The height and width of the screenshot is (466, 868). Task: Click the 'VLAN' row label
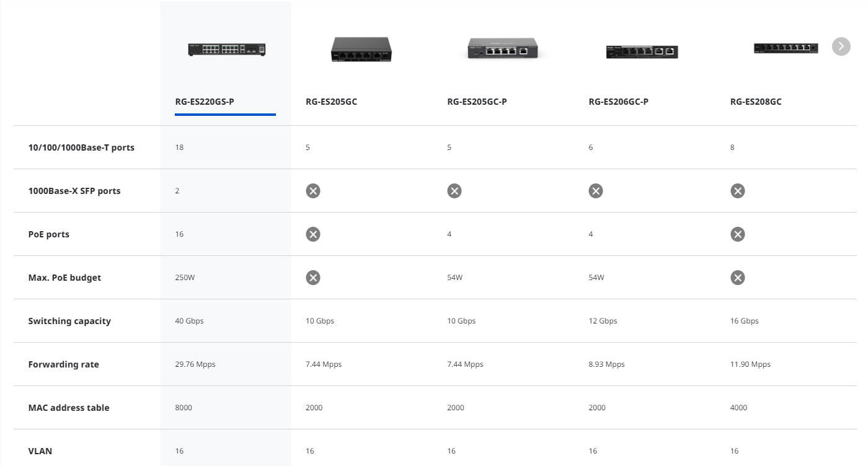click(x=40, y=451)
